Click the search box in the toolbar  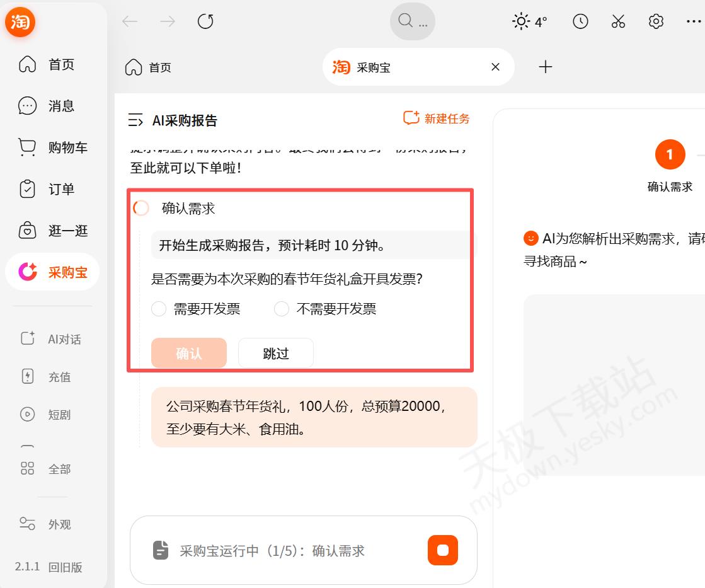pos(413,21)
